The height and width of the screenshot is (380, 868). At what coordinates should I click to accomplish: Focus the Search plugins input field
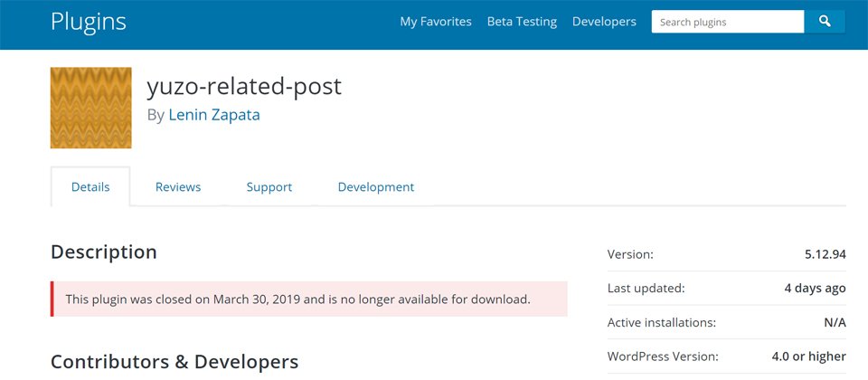727,22
